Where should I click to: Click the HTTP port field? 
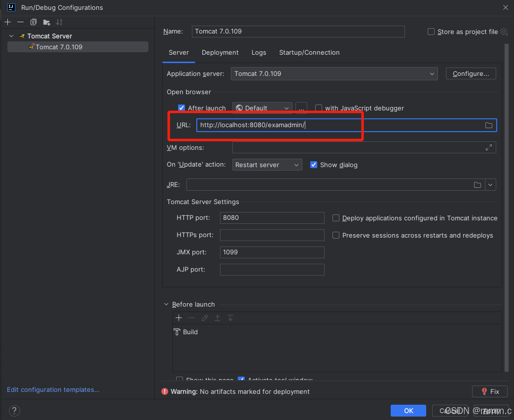tap(272, 218)
